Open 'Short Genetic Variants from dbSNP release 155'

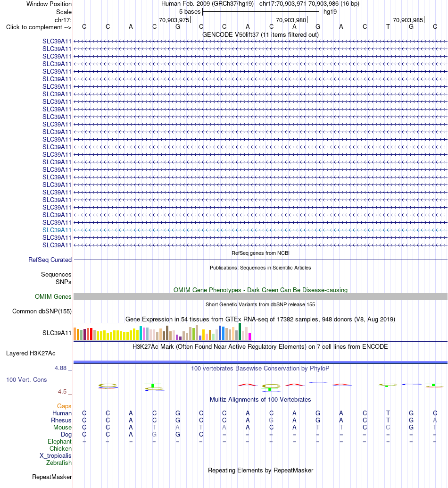tap(260, 304)
